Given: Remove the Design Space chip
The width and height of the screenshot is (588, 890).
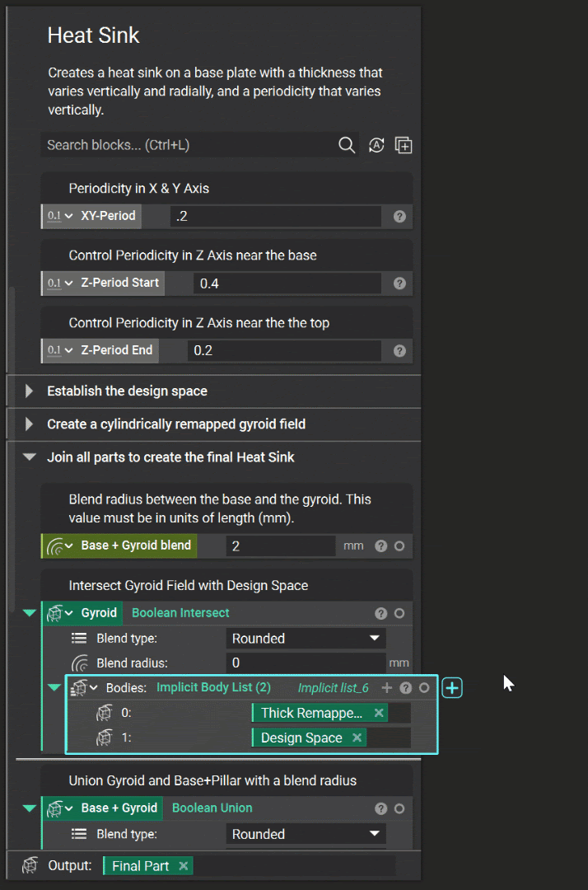Looking at the screenshot, I should (x=357, y=738).
